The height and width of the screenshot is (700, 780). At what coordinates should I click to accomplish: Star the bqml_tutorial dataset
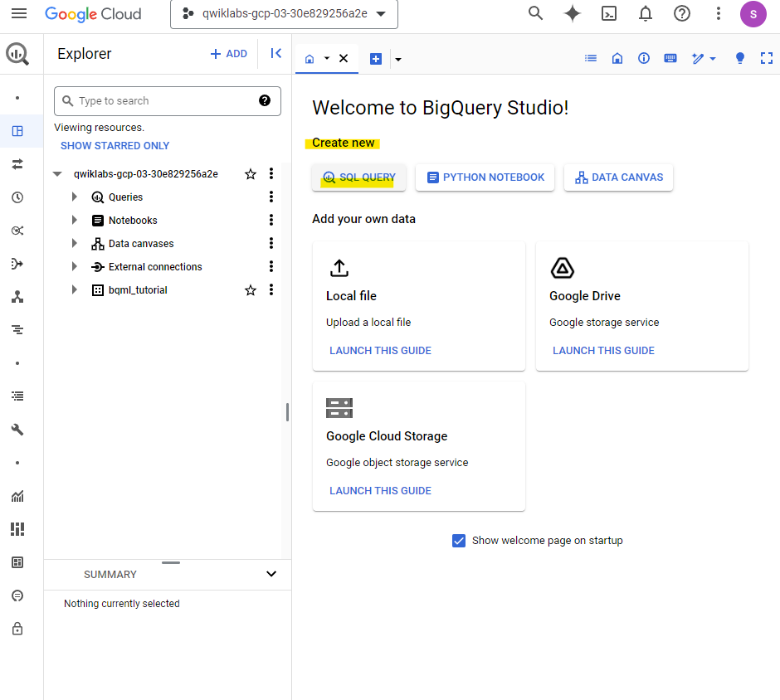tap(251, 290)
